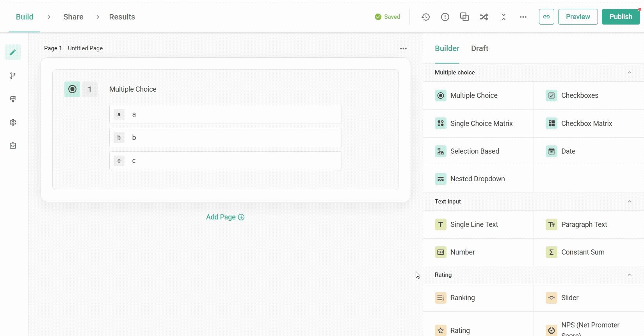The image size is (644, 336).
Task: Click the shuffle randomize icon
Action: tap(484, 17)
